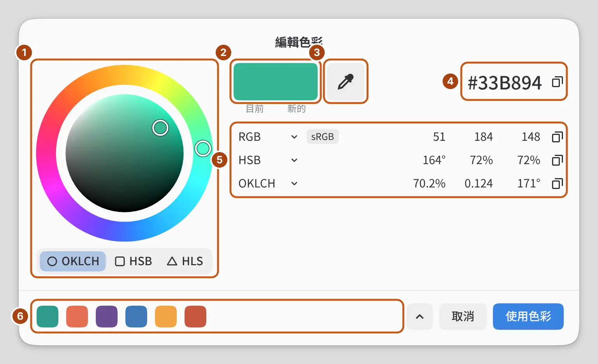Expand the palette with the up chevron
598x364 pixels.
click(420, 317)
